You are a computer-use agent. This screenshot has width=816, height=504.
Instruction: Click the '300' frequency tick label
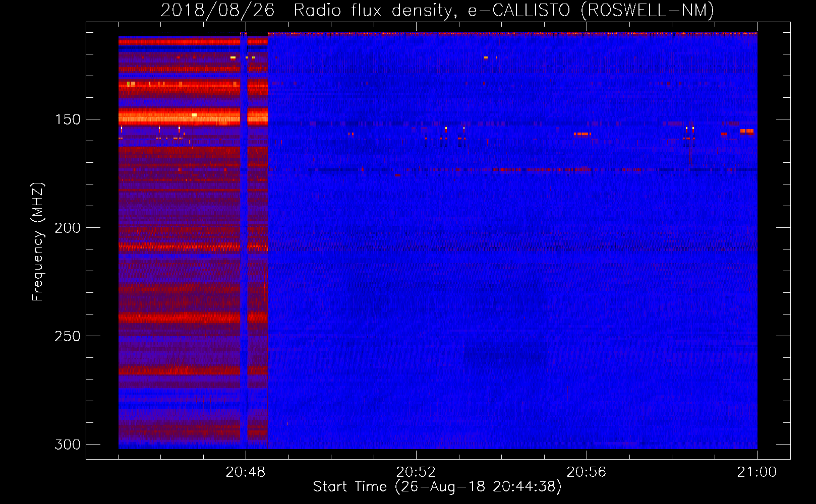point(68,445)
